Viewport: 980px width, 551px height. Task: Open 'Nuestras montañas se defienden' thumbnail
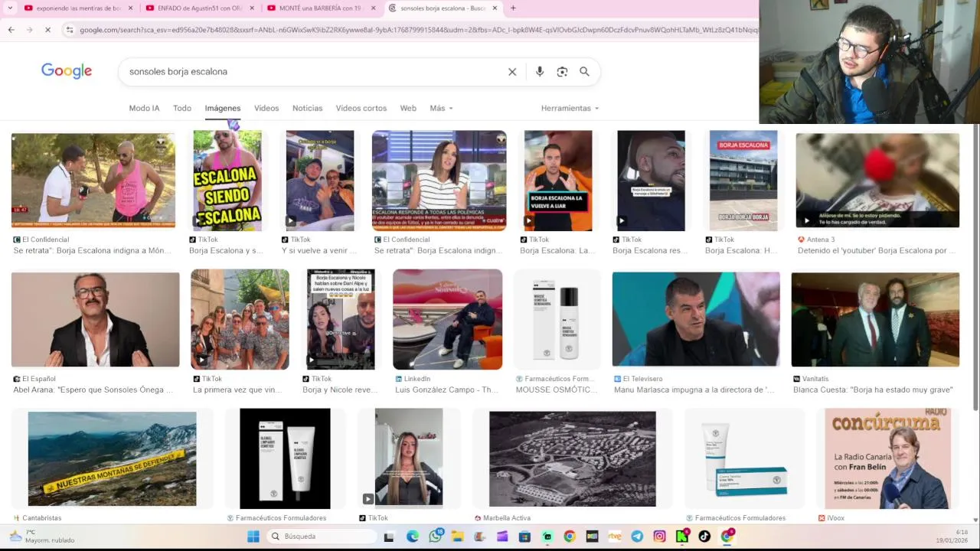click(112, 459)
